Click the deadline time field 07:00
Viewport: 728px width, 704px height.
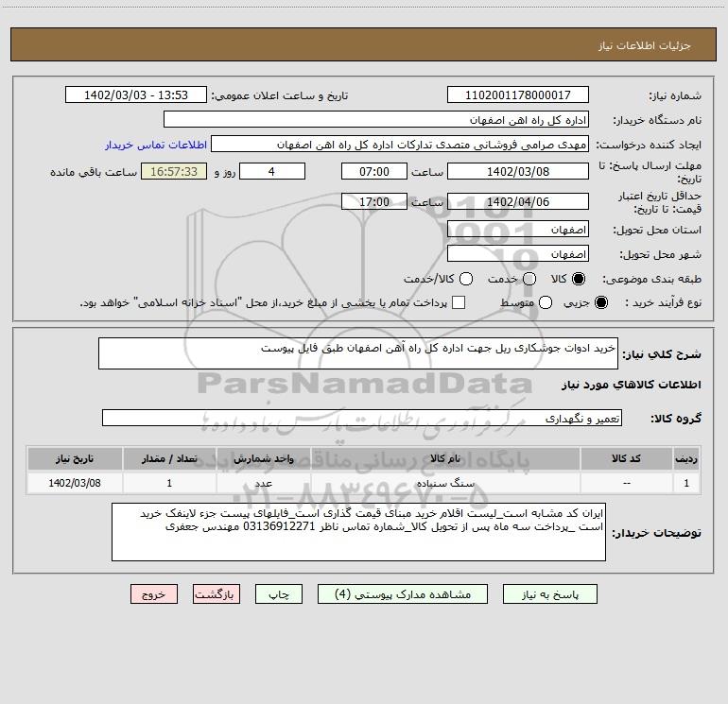[374, 171]
